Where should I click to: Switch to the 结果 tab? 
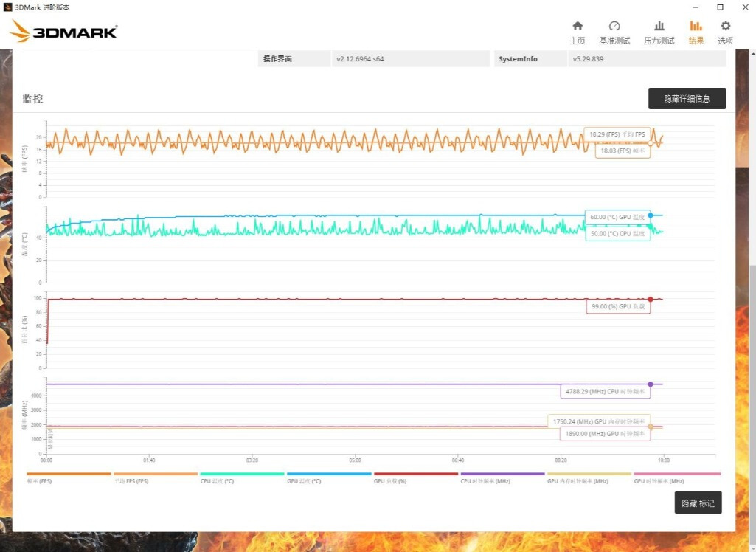pos(695,32)
